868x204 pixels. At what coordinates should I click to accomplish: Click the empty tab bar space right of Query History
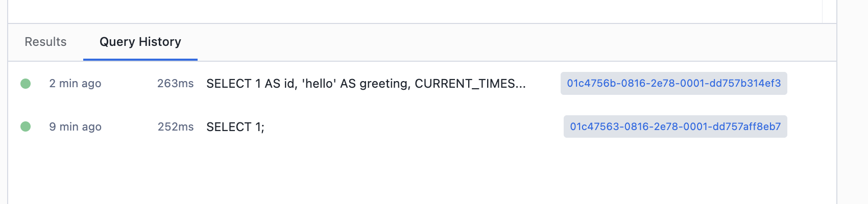pyautogui.click(x=516, y=42)
